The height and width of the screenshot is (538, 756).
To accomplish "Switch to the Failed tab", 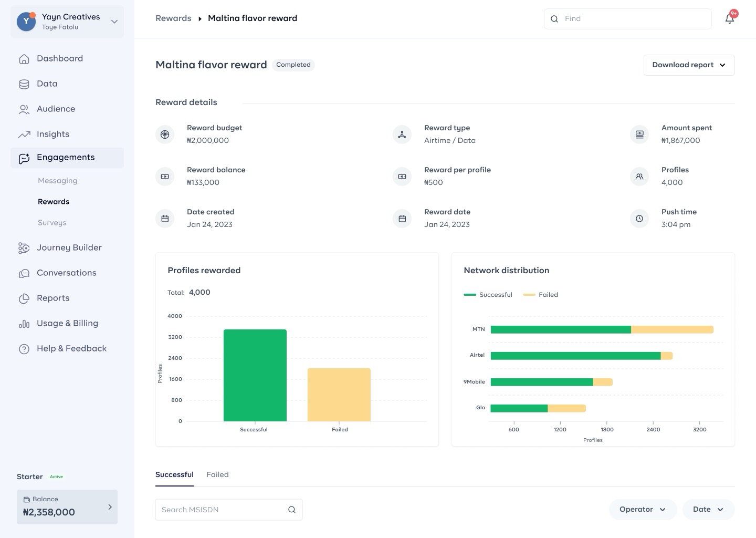I will click(x=217, y=474).
